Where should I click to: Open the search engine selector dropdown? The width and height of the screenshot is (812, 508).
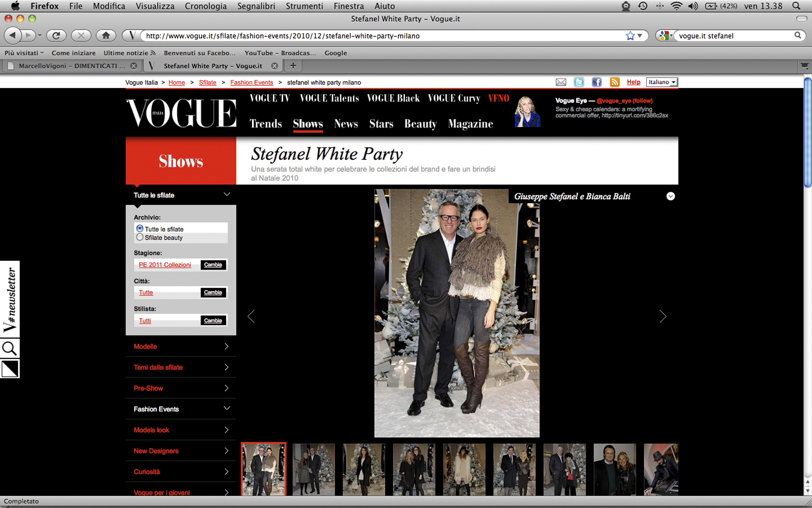(x=666, y=36)
